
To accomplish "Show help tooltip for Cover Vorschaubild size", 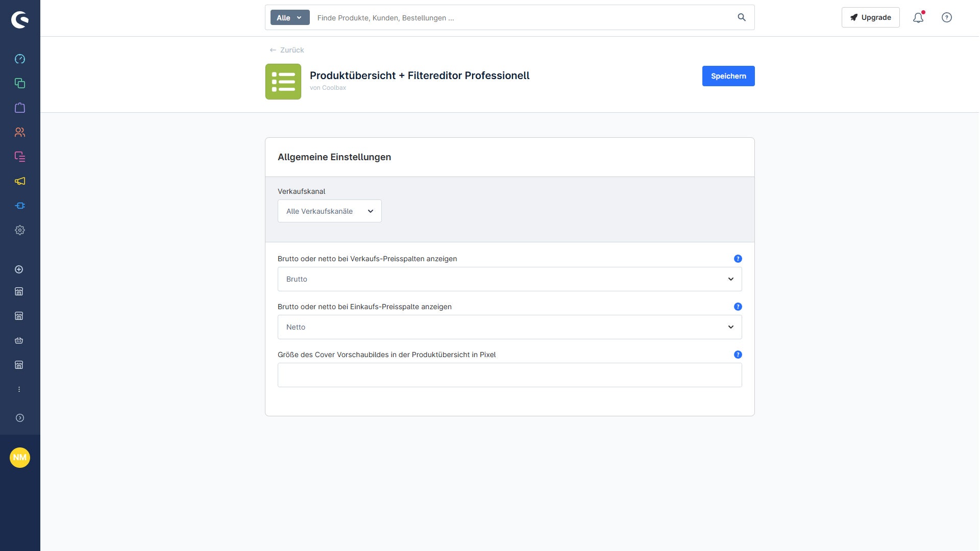I will click(x=738, y=355).
